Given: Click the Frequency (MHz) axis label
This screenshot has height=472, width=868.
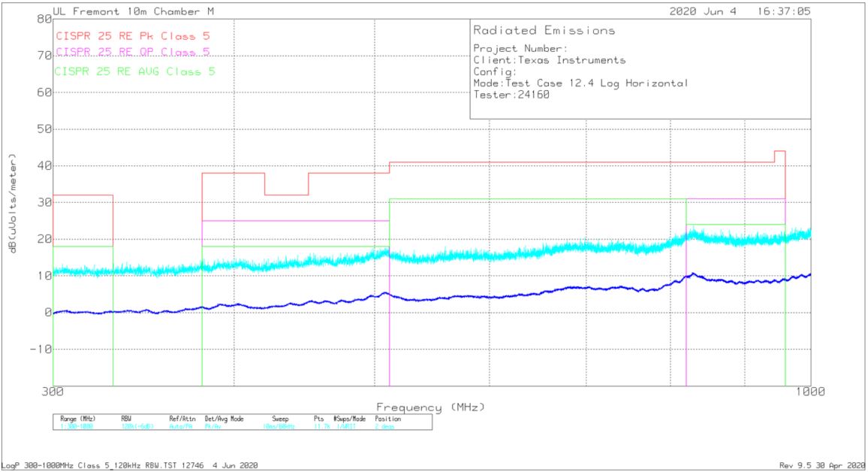Looking at the screenshot, I should [430, 407].
